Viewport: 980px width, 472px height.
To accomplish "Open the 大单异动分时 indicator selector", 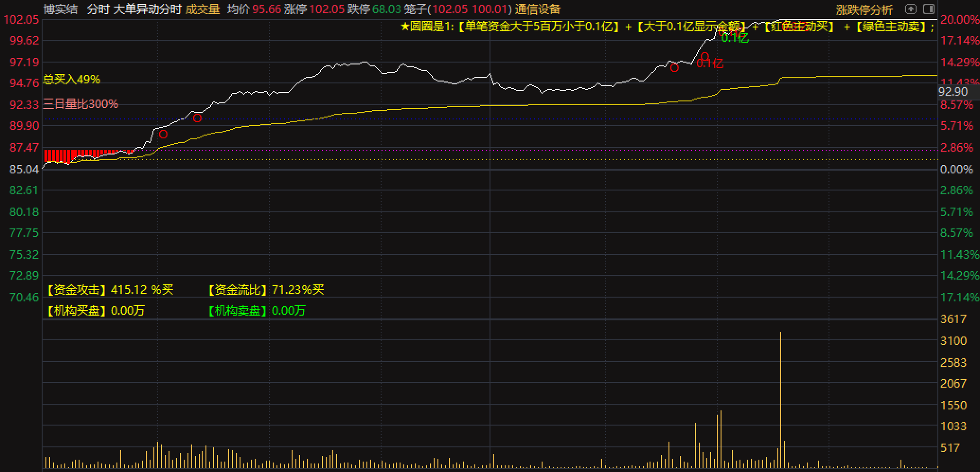I will pos(147,9).
